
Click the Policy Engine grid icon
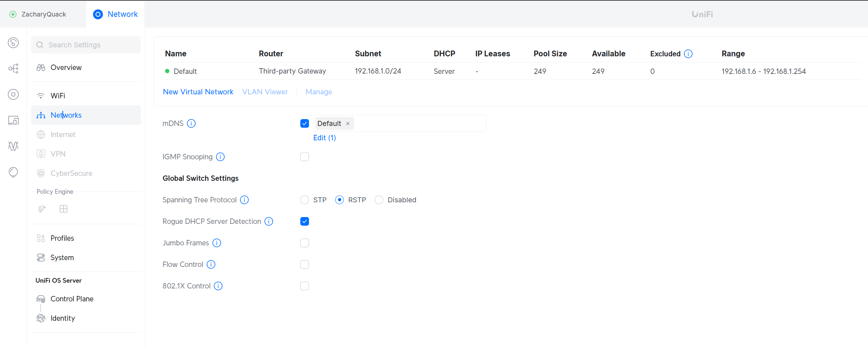click(64, 209)
